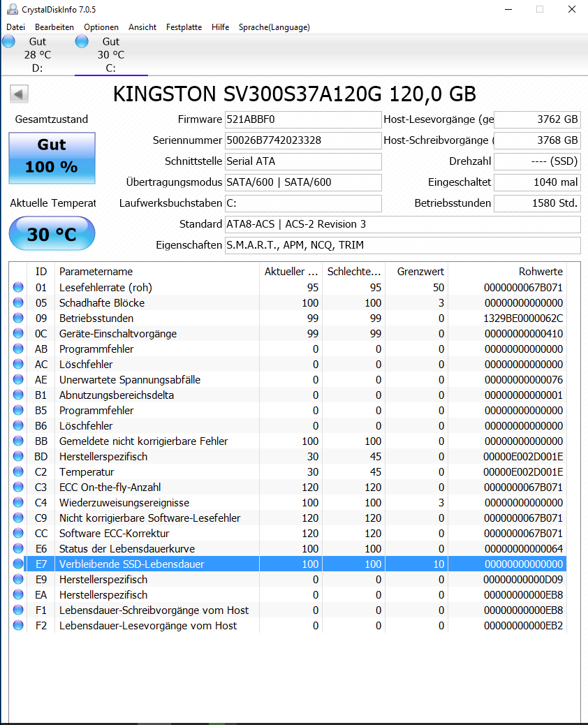Click the Host-Schreibvorgänge value 3768 GB
Image resolution: width=588 pixels, height=725 pixels.
coord(537,140)
